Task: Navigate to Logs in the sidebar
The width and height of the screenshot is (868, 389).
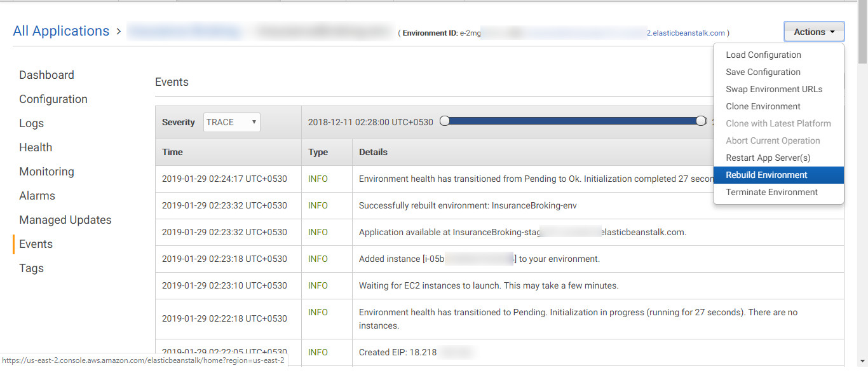Action: pos(31,123)
